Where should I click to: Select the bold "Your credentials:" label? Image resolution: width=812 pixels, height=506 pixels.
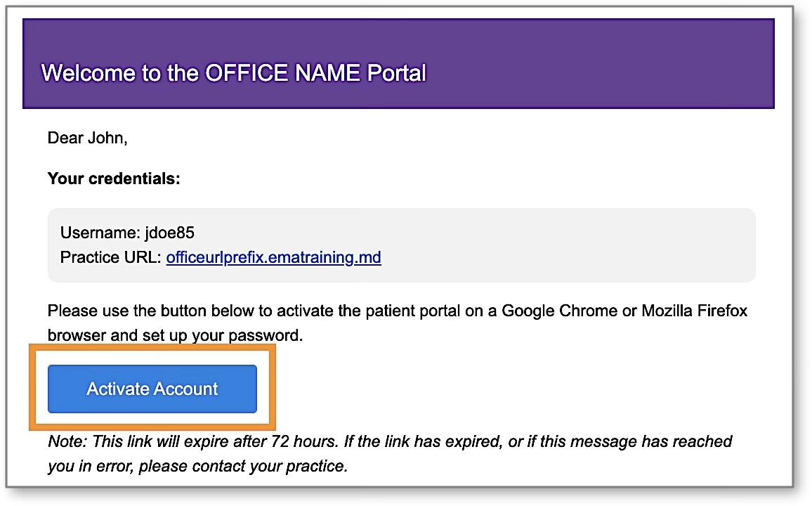tap(114, 179)
